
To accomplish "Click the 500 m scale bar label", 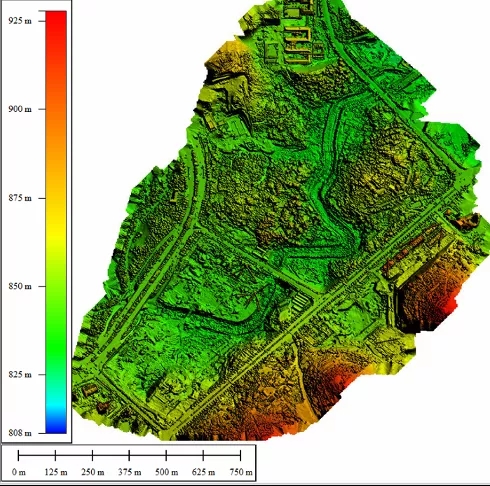I will [x=167, y=472].
